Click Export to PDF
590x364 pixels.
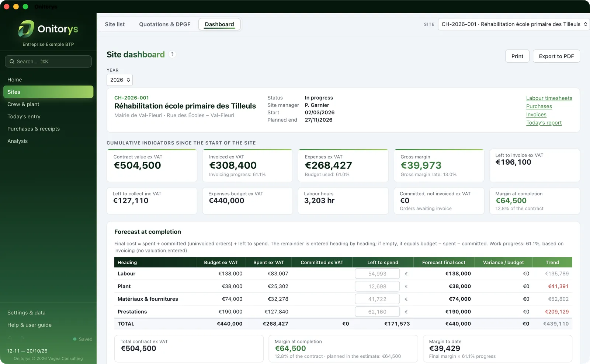click(x=556, y=56)
